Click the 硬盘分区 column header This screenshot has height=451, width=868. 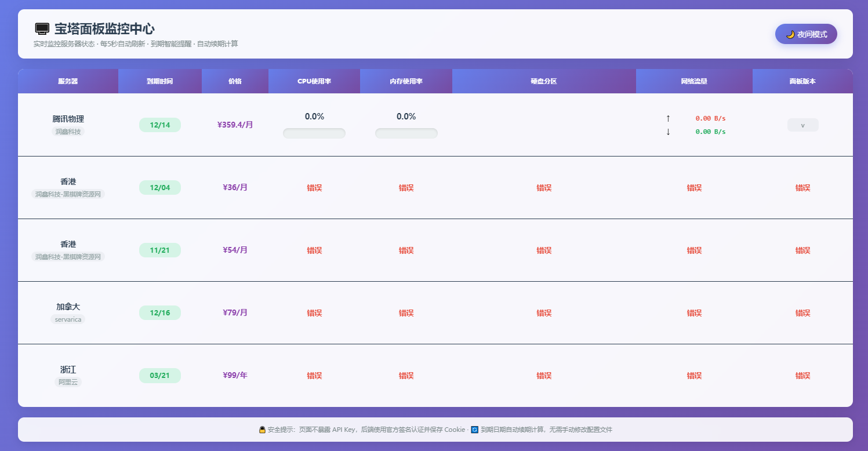coord(543,81)
